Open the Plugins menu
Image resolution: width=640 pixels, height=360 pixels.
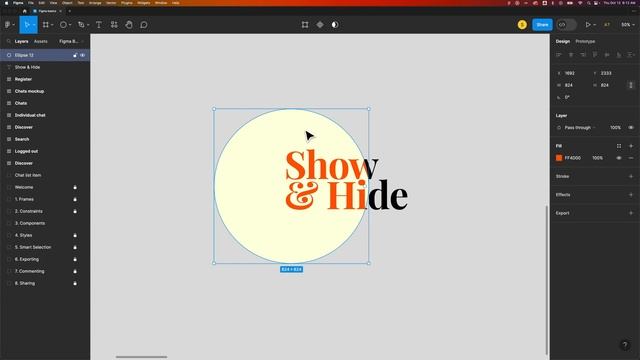[127, 3]
